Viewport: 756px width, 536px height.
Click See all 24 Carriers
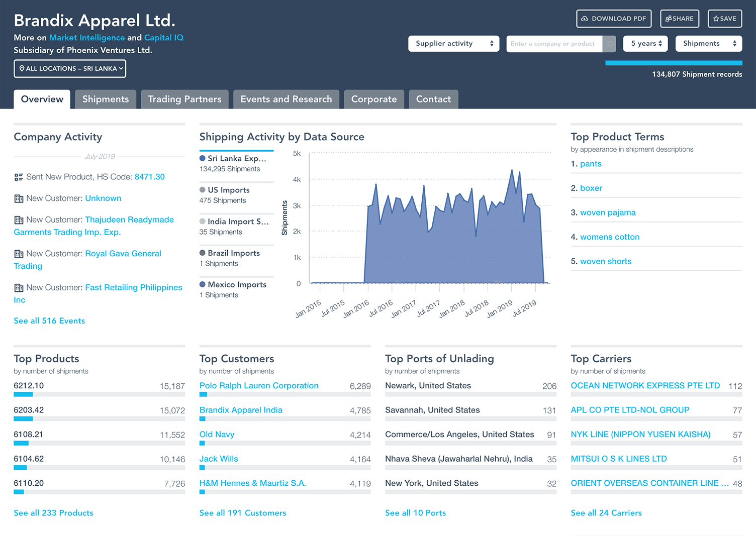(x=606, y=513)
